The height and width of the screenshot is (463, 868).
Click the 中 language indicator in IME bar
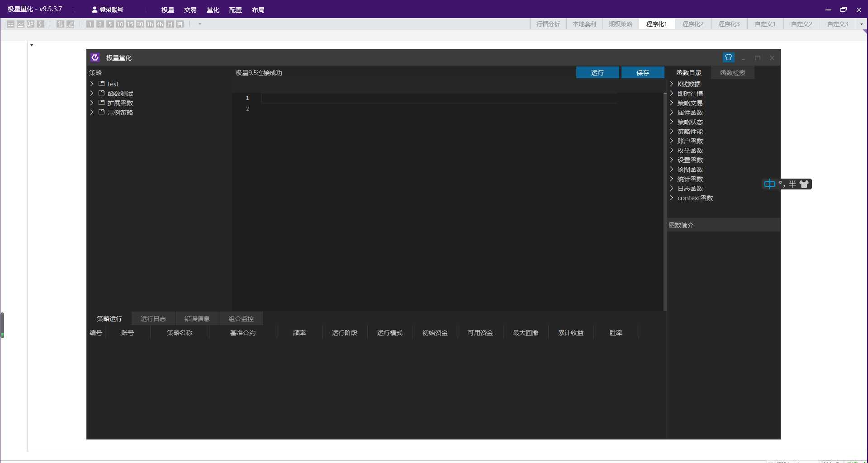(x=769, y=184)
